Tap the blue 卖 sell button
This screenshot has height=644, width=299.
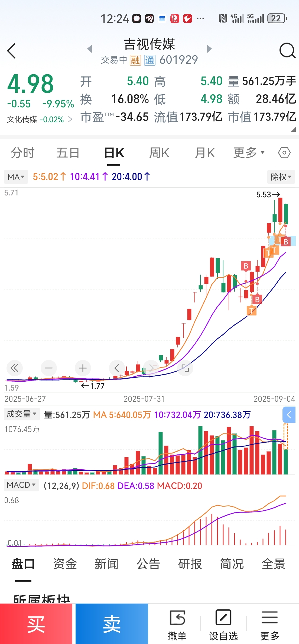(x=112, y=624)
